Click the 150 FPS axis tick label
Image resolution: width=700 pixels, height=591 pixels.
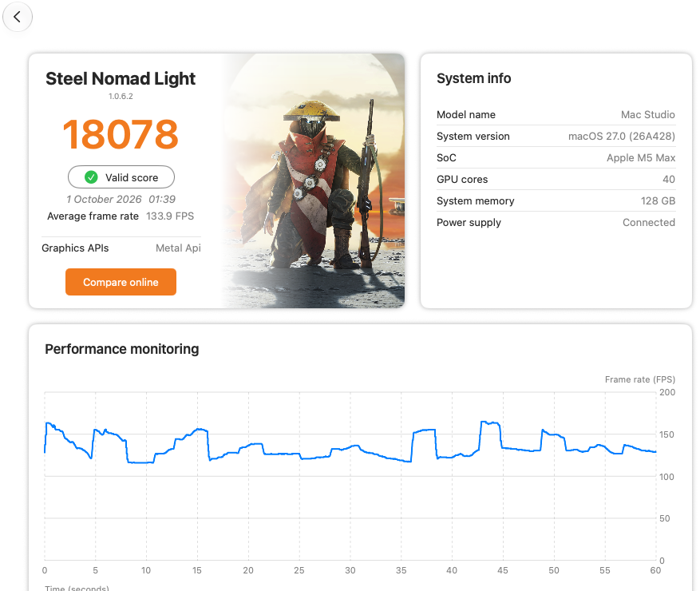click(x=666, y=434)
